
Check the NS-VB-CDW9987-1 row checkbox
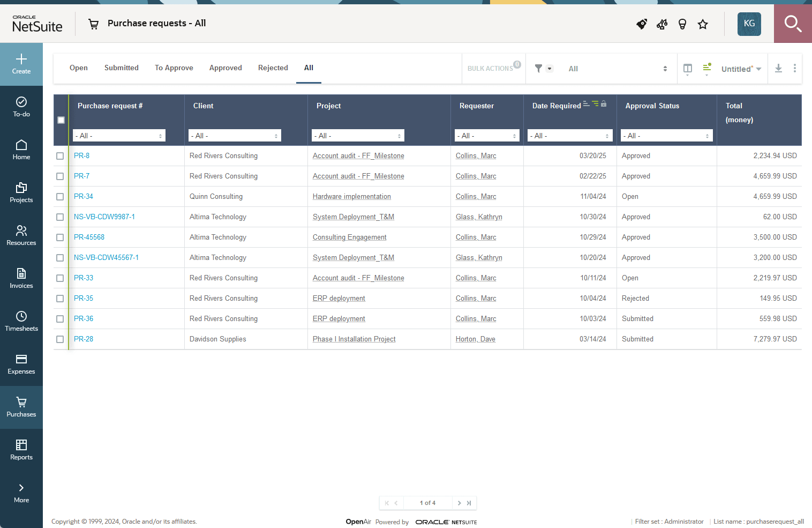[60, 217]
